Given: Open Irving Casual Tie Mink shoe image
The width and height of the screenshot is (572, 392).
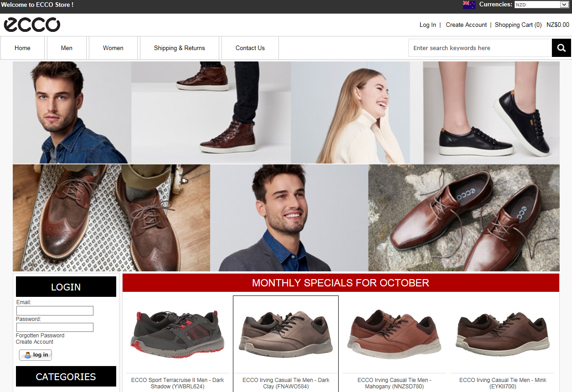Looking at the screenshot, I should (502, 335).
